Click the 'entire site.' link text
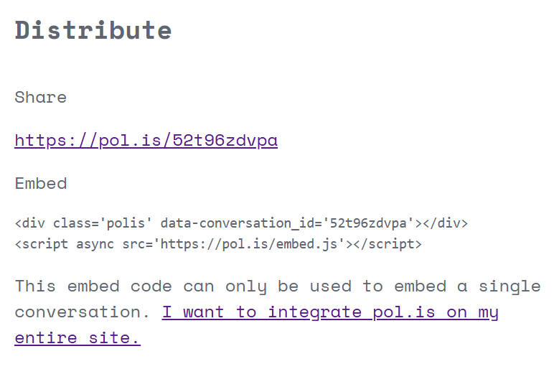Image resolution: width=559 pixels, height=392 pixels. coord(77,337)
